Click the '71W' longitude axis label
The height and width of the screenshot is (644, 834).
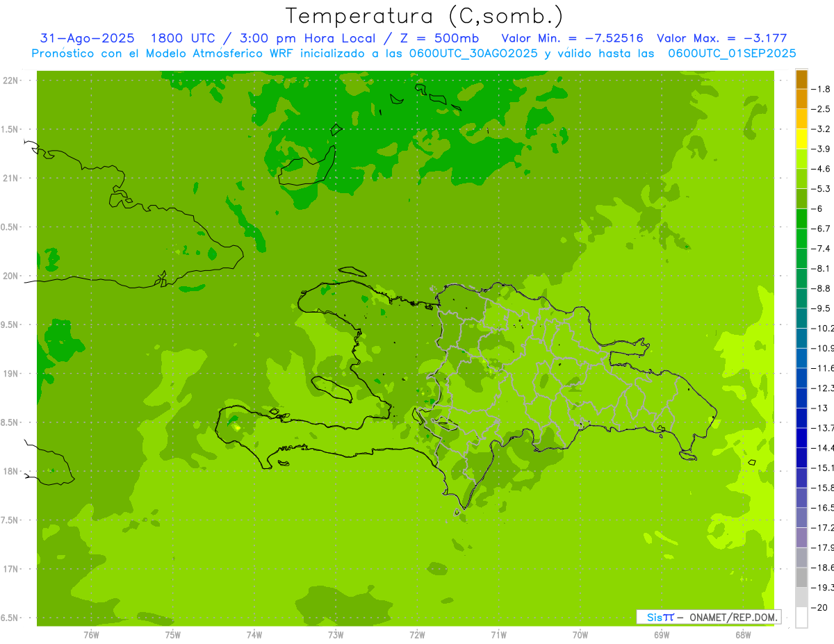[x=498, y=635]
